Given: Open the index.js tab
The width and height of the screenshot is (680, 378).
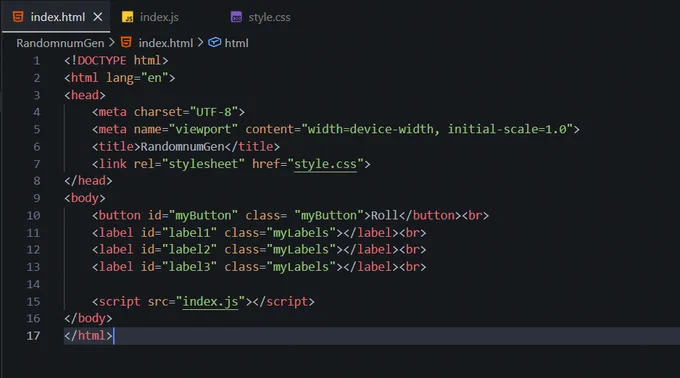Looking at the screenshot, I should 159,17.
